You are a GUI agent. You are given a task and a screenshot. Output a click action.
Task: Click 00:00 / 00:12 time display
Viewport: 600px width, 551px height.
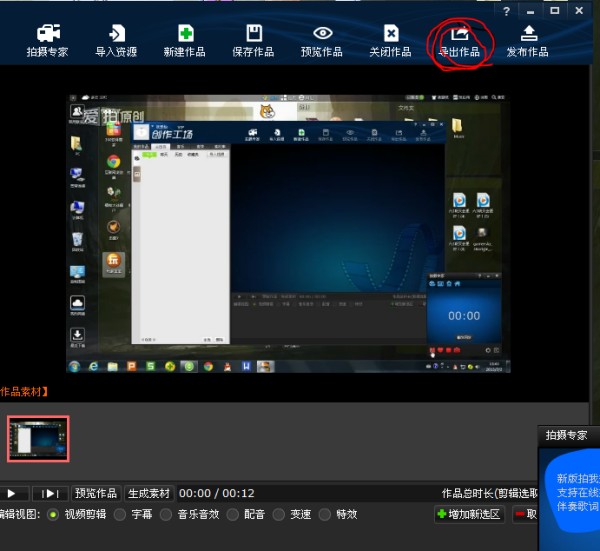pyautogui.click(x=217, y=493)
